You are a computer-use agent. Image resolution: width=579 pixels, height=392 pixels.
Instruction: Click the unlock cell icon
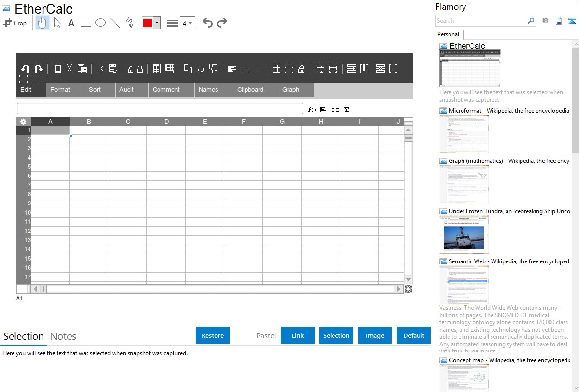[x=140, y=69]
